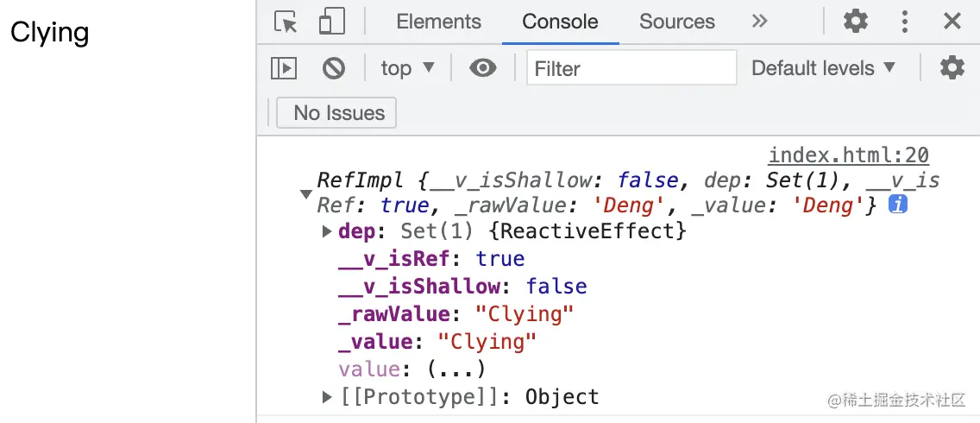Expand the dep Set(1) property
The height and width of the screenshot is (423, 980).
point(327,231)
